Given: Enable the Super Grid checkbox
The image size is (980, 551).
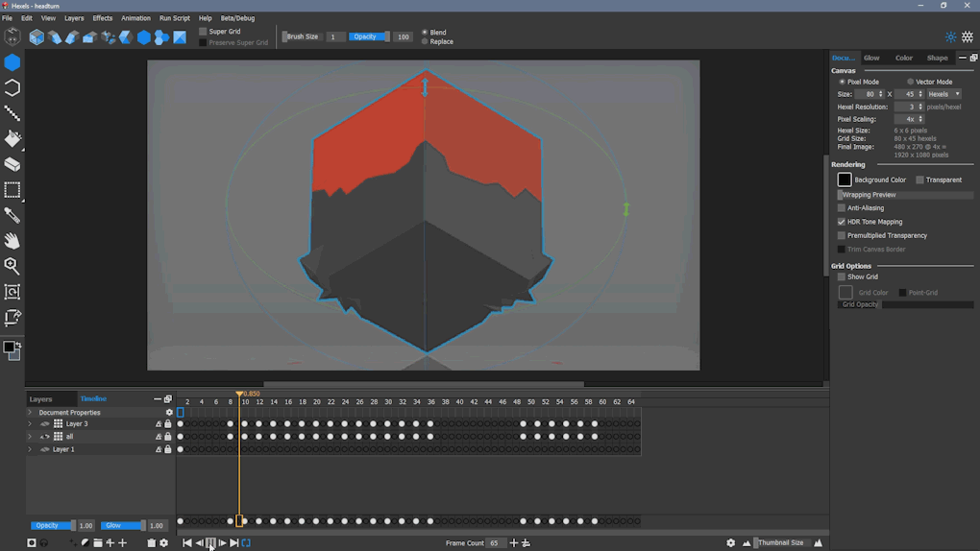Looking at the screenshot, I should (x=203, y=32).
